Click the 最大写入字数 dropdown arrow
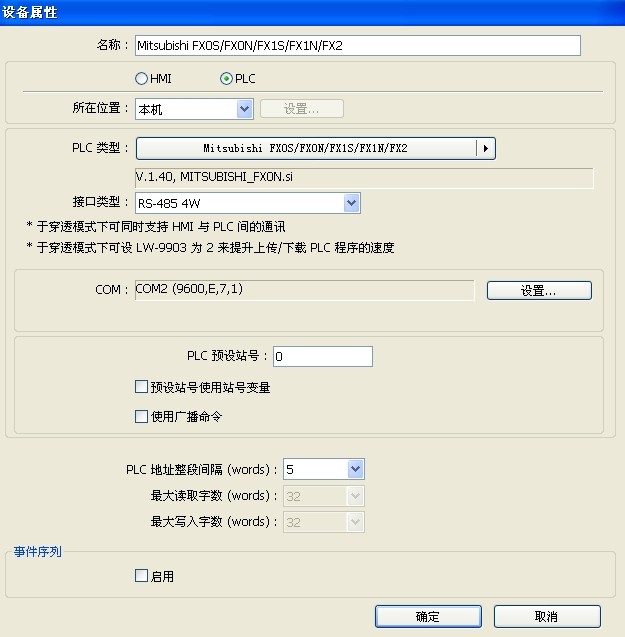The height and width of the screenshot is (637, 625). coord(356,522)
